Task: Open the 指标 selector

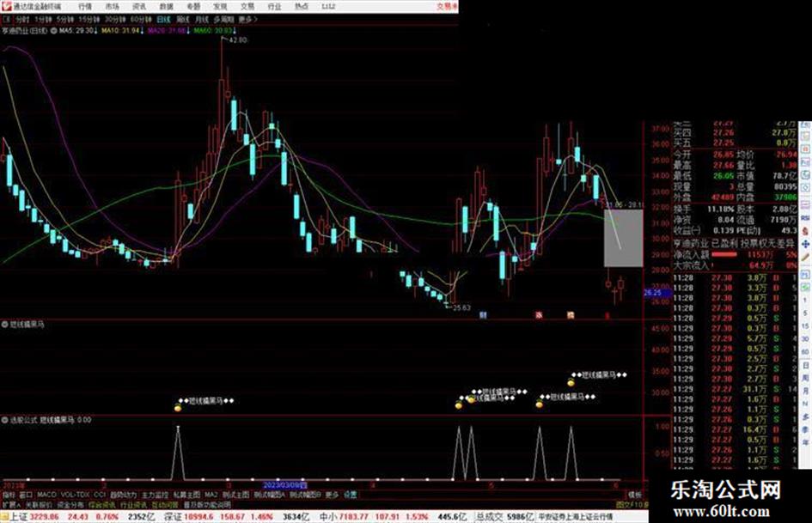Action: (x=9, y=495)
